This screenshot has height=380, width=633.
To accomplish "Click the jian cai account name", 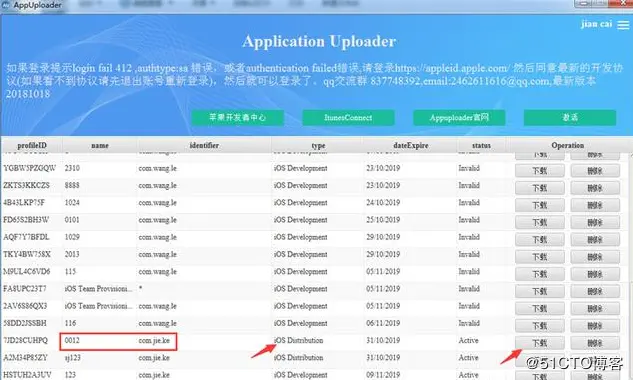I will (x=596, y=24).
